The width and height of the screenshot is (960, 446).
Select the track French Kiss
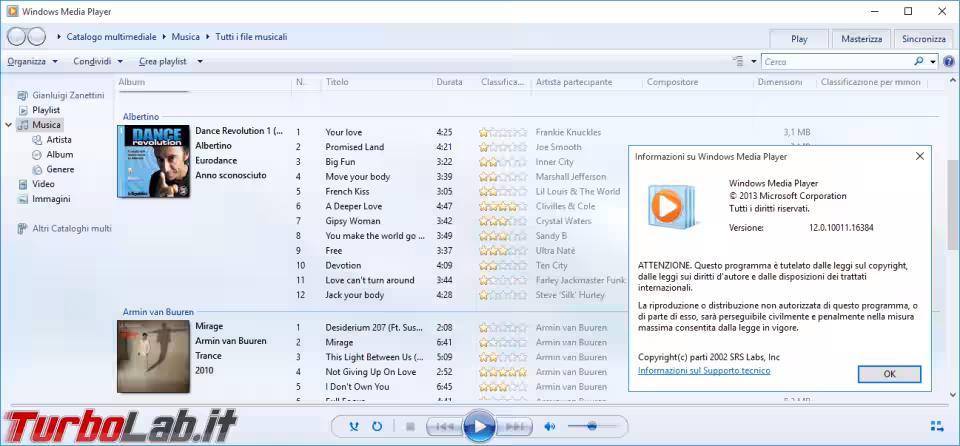[x=347, y=191]
